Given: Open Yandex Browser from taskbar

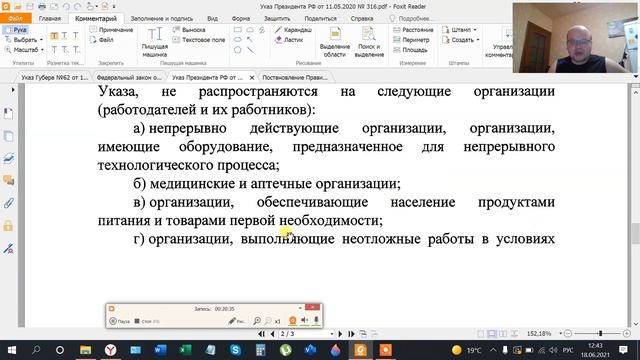Looking at the screenshot, I should point(111,350).
